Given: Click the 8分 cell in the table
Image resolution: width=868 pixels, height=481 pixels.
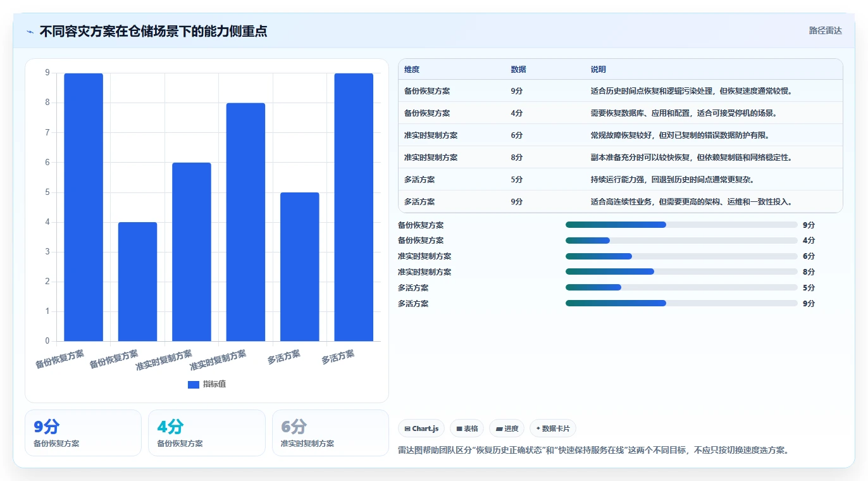Looking at the screenshot, I should tap(517, 158).
